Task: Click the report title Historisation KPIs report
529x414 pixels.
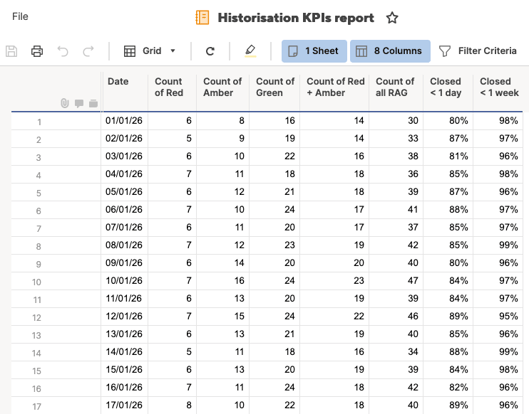Action: 296,18
